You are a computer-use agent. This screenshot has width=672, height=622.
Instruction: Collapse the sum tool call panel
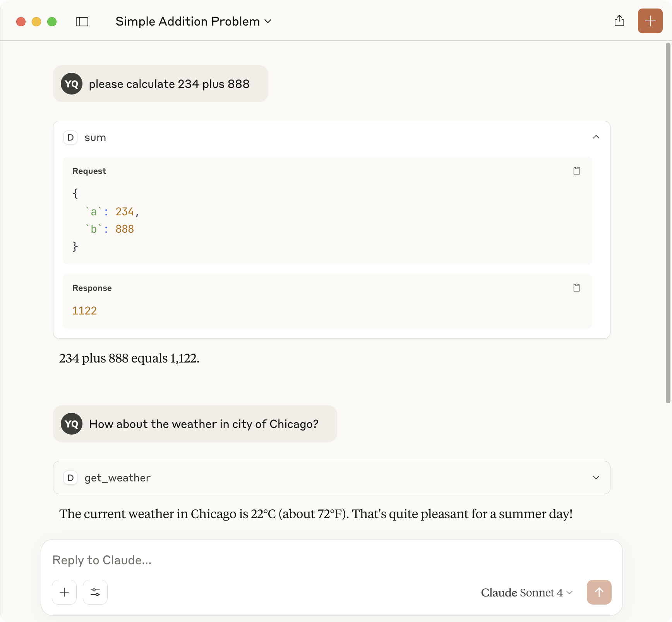click(596, 137)
